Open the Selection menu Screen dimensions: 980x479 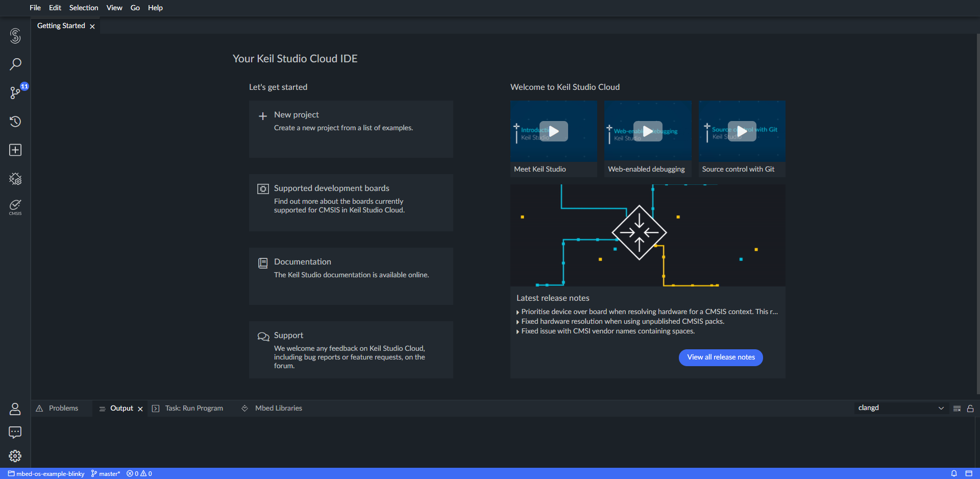(84, 8)
